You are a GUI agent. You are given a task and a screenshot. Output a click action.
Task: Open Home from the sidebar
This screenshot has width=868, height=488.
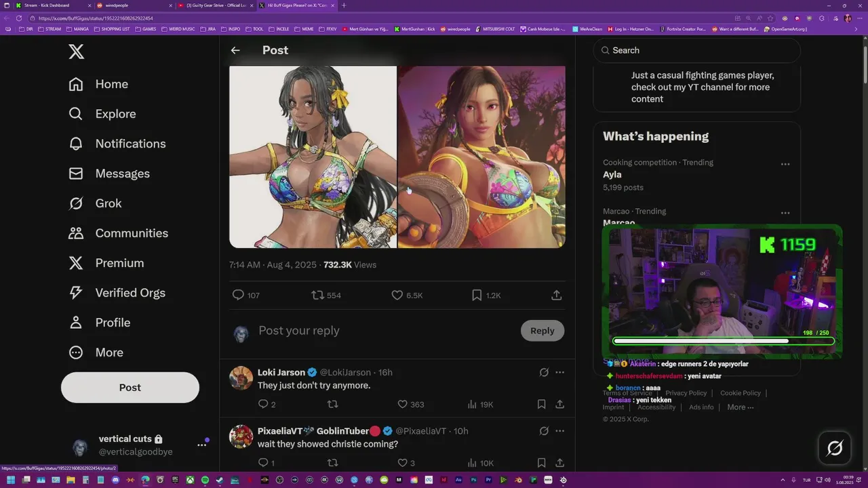(98, 84)
